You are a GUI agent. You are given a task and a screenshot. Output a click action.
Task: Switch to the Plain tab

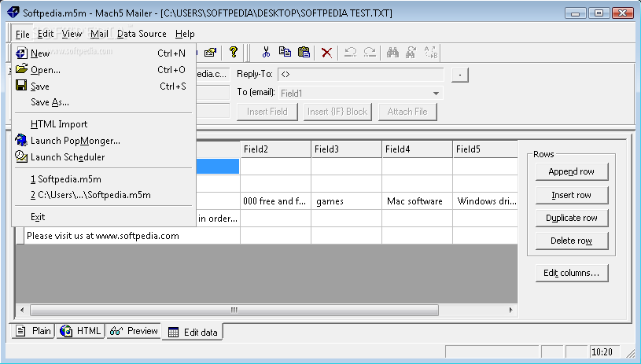[x=32, y=331]
